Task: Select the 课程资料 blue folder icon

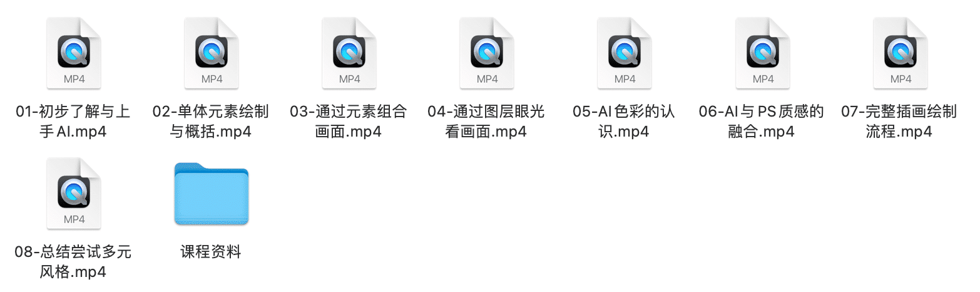Action: 212,194
